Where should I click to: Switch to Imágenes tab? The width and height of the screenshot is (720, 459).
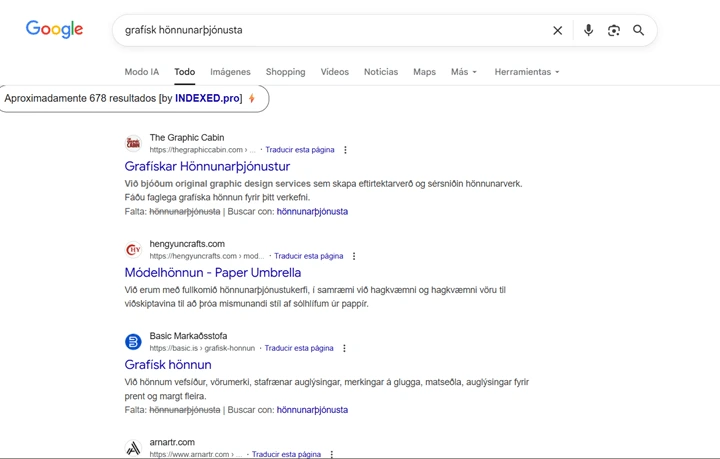point(231,72)
